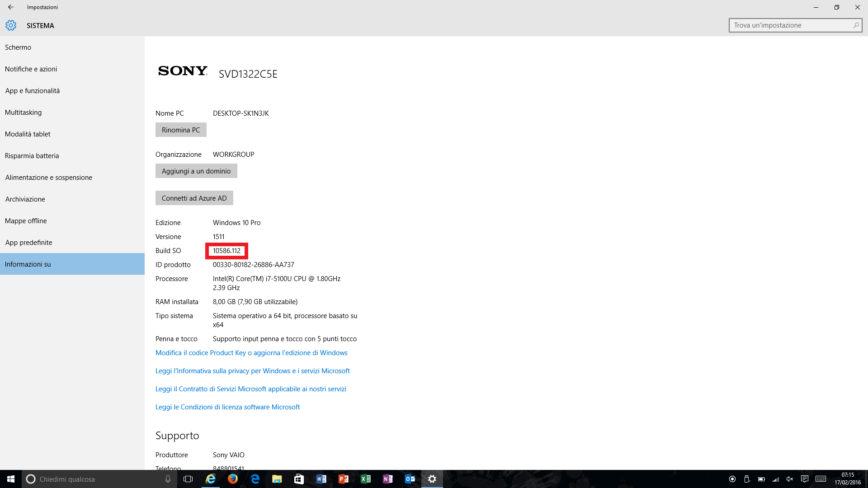This screenshot has width=868, height=488.
Task: Open Microsoft Edge from taskbar
Action: pos(255,479)
